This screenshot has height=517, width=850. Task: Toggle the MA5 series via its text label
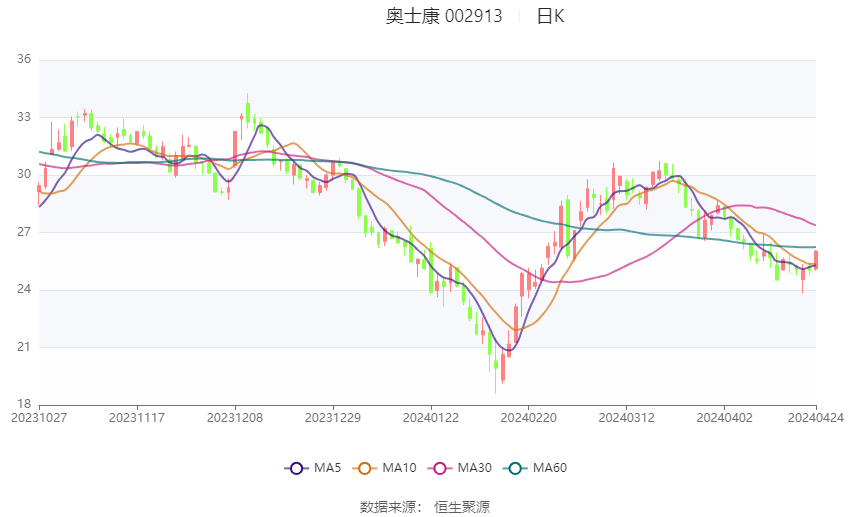[x=328, y=468]
